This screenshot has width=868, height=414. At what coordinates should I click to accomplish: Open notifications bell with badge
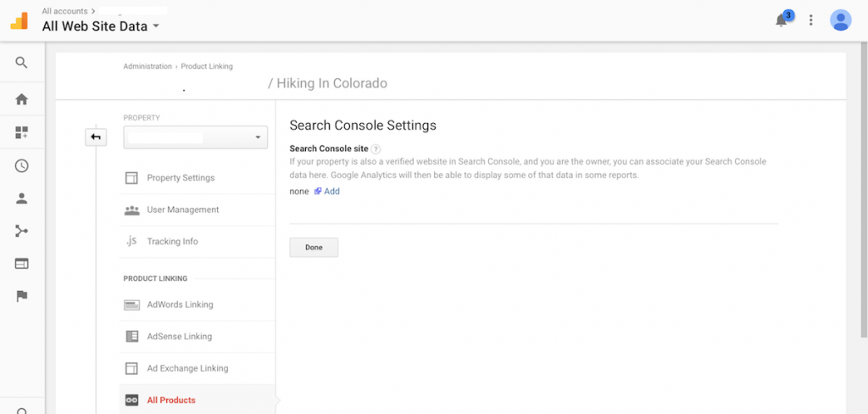[x=783, y=19]
